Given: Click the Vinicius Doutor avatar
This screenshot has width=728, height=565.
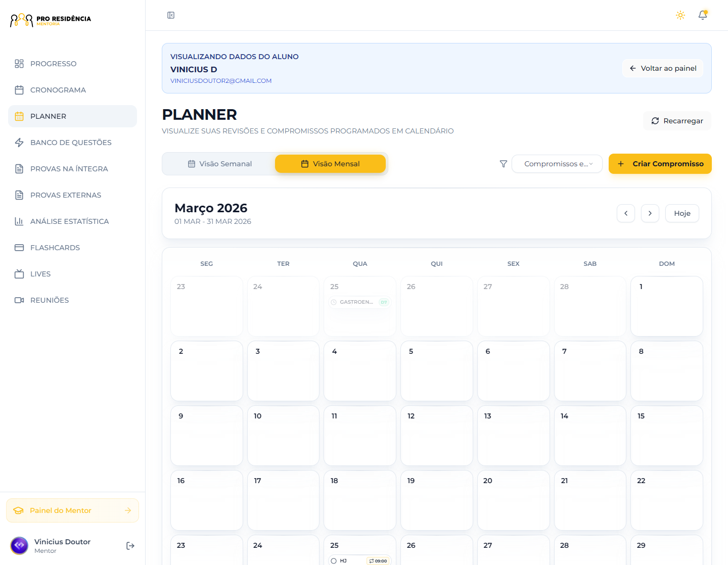Looking at the screenshot, I should click(x=19, y=546).
